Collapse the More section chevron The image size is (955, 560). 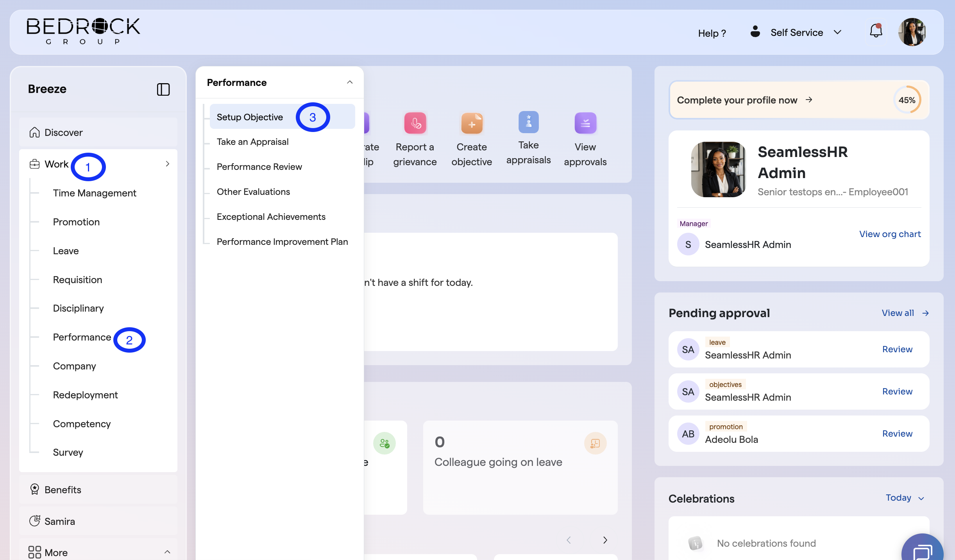point(167,552)
